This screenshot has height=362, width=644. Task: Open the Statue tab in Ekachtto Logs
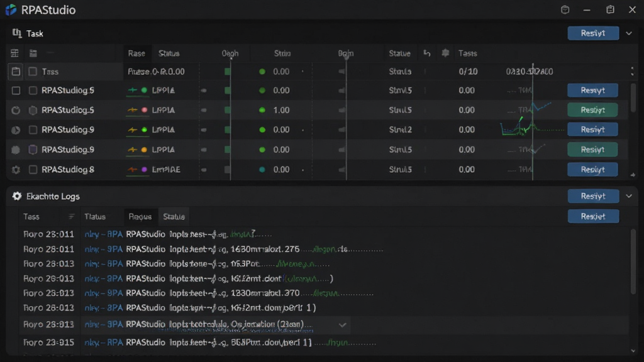tap(174, 216)
